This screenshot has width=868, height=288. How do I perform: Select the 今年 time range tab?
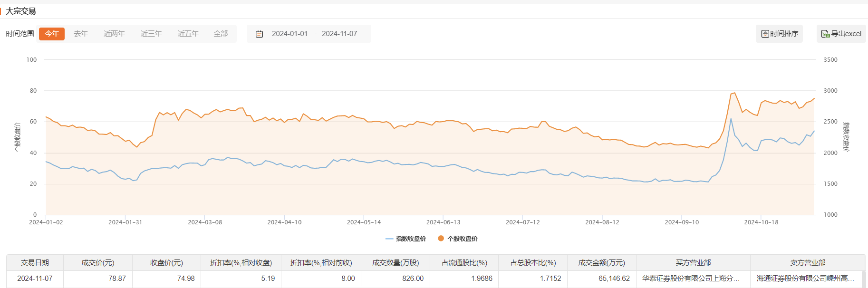52,34
